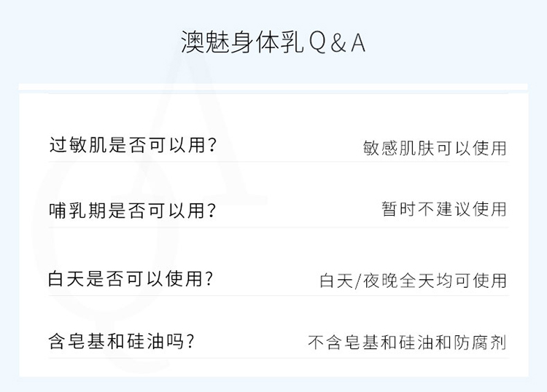Screen dimensions: 547x392
Task: Click the words 防腐剂 in last answer
Action: [x=480, y=342]
